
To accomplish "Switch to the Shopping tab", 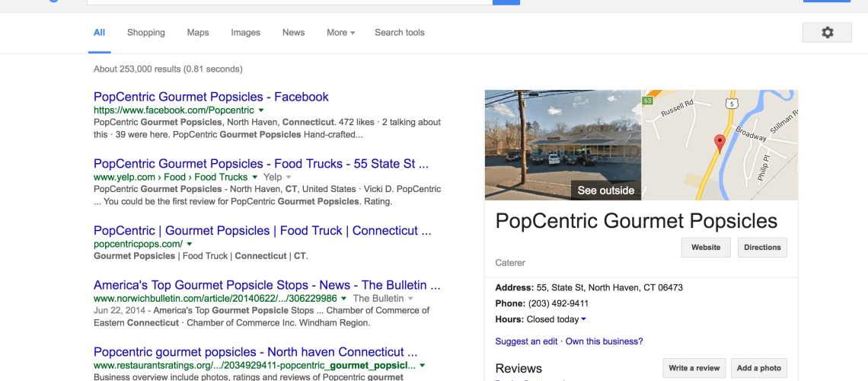I will 146,33.
